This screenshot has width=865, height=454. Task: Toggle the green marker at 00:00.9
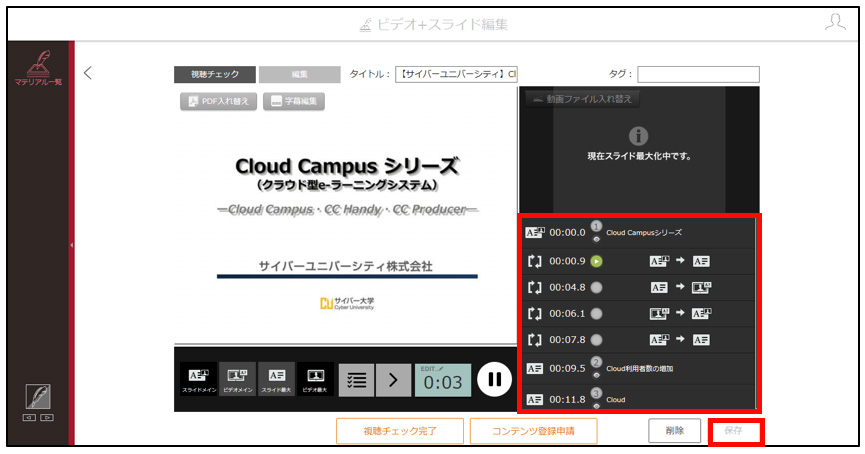596,261
